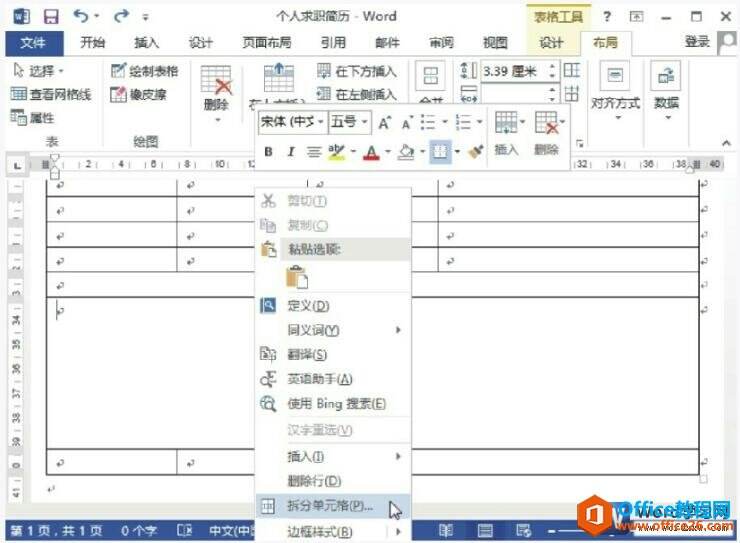This screenshot has width=740, height=543.
Task: Click the alignment icon in mini toolbar
Action: pyautogui.click(x=314, y=152)
